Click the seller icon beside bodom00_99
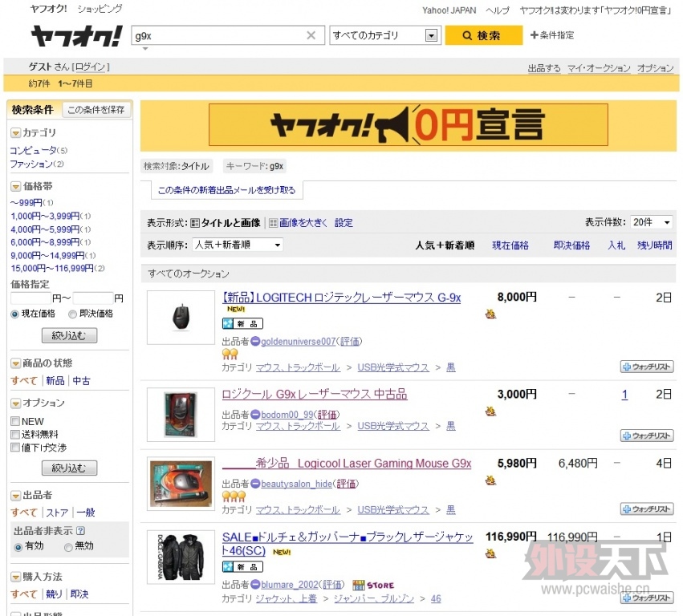 (256, 415)
